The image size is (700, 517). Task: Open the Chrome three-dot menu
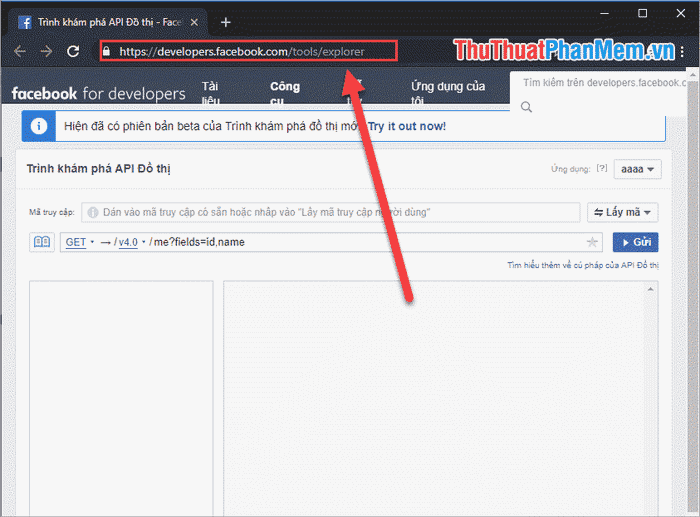682,51
